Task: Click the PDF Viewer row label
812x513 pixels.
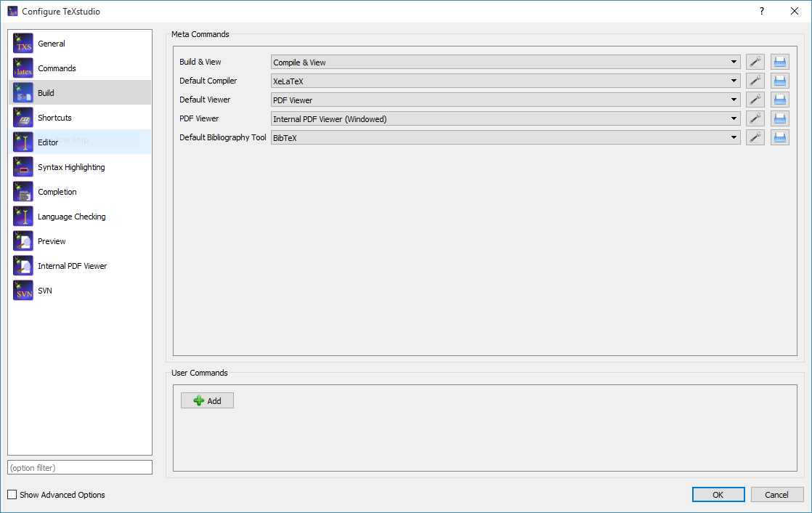Action: click(x=200, y=118)
